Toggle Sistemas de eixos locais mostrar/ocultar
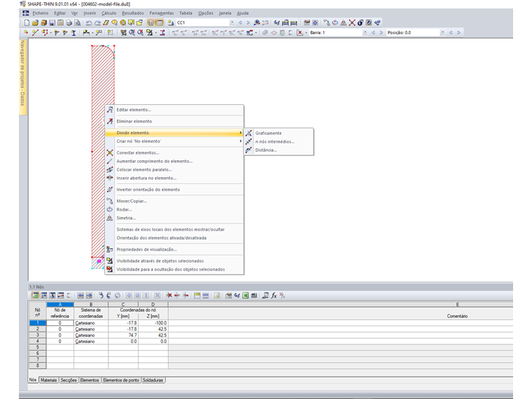 (x=174, y=230)
